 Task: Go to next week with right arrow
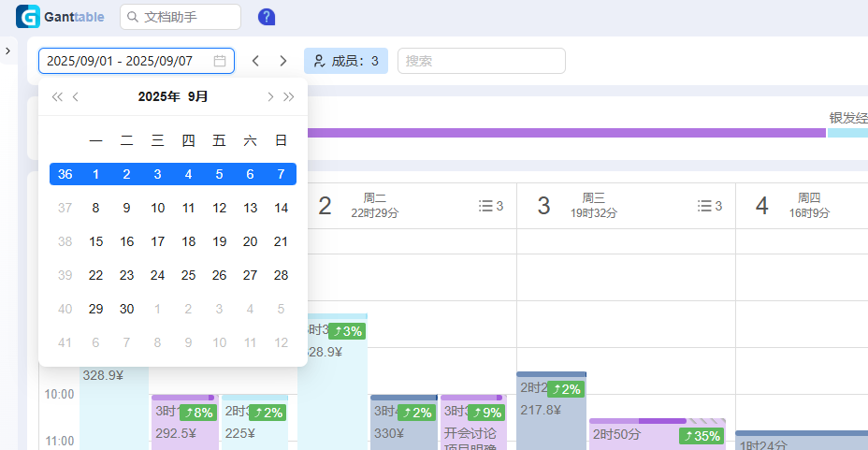coord(282,61)
